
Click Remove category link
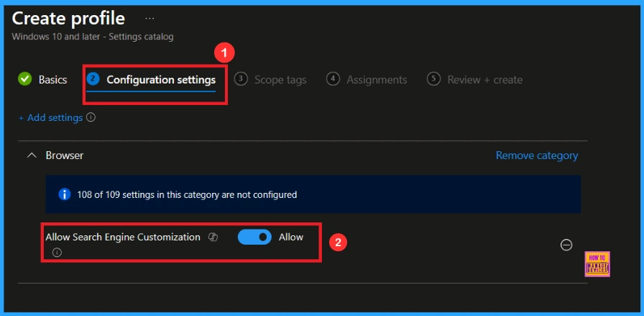pos(537,155)
